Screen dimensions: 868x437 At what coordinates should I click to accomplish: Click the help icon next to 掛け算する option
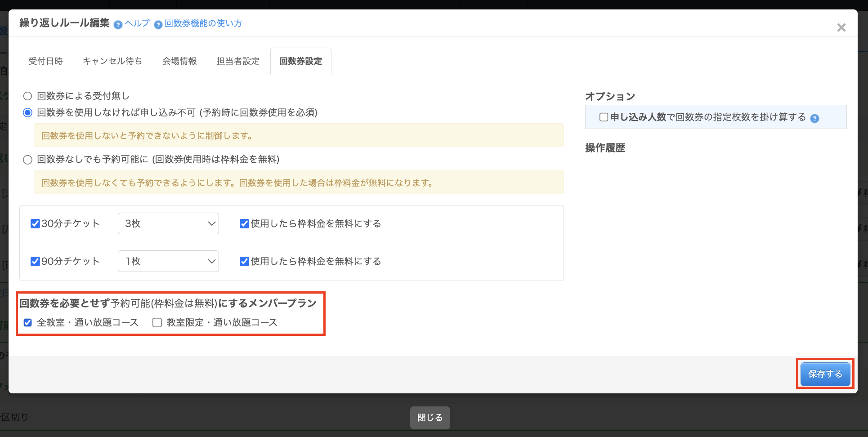[814, 118]
